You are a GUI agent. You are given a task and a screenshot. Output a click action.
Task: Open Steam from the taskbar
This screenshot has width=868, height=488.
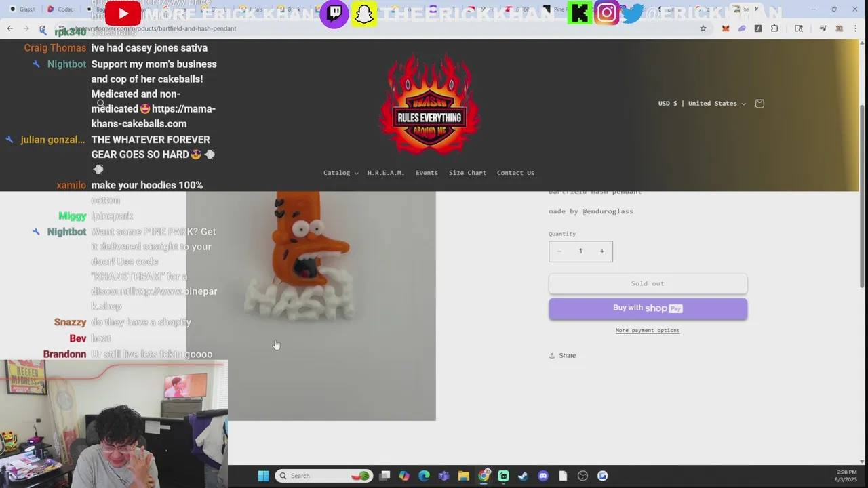point(523,476)
